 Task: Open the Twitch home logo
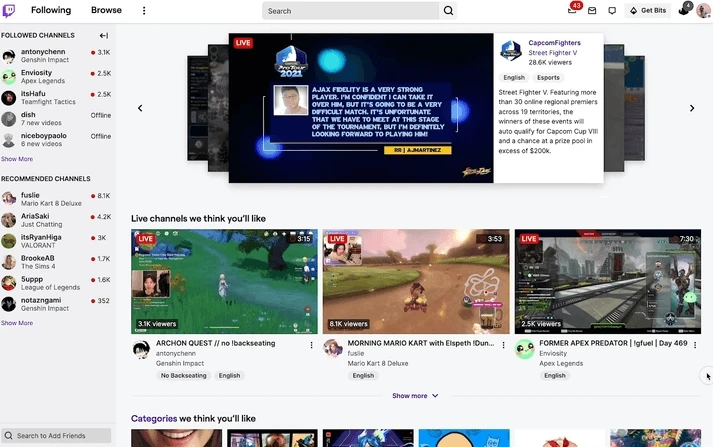pos(9,10)
